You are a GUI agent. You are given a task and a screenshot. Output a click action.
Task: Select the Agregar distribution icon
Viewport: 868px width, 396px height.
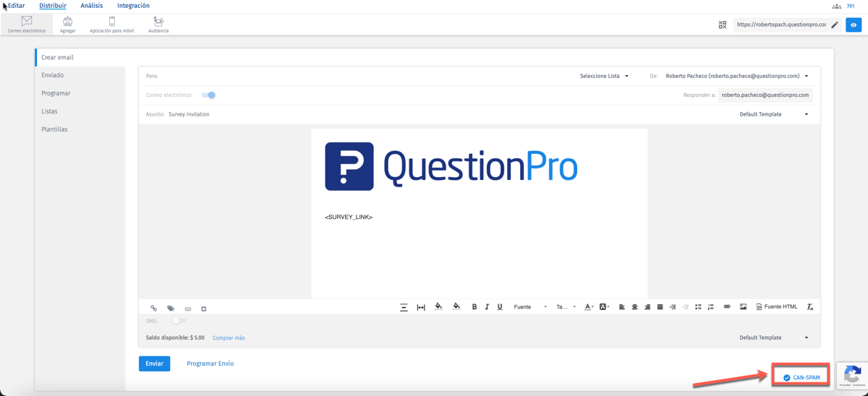[x=67, y=25]
